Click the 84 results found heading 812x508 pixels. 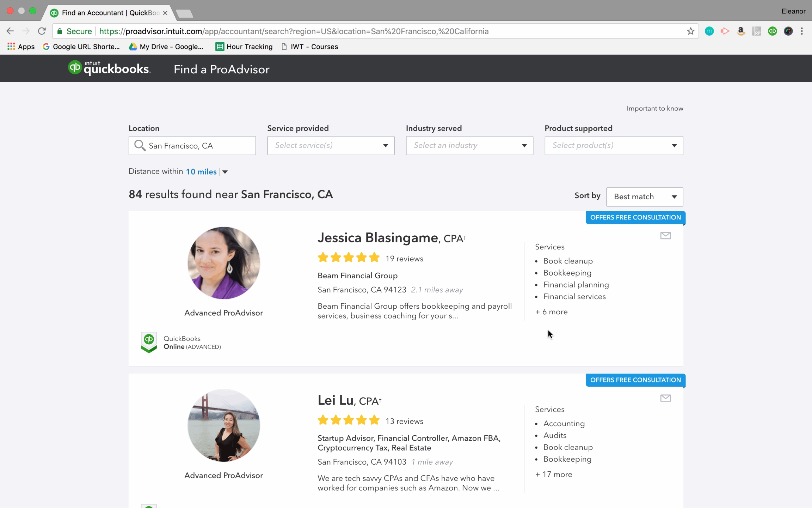coord(230,194)
